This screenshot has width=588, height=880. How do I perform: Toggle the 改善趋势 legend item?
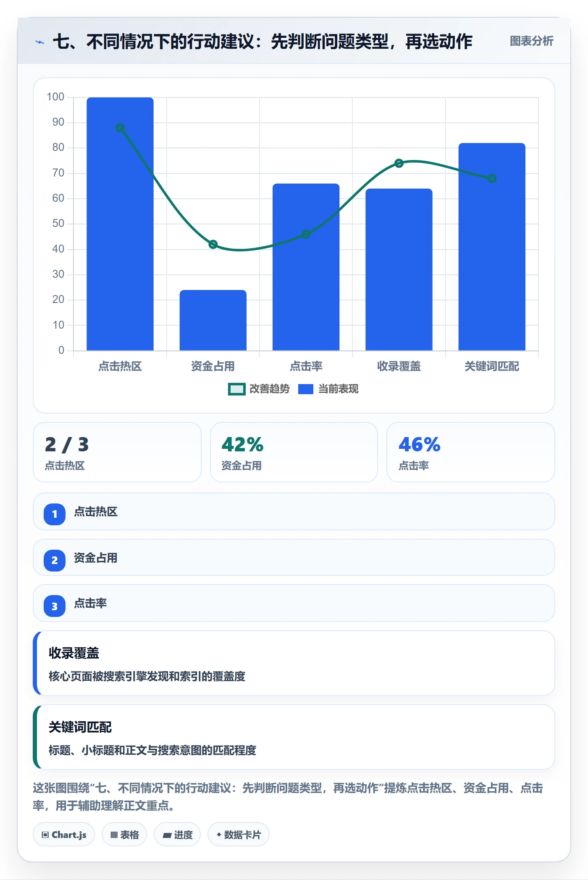point(259,389)
